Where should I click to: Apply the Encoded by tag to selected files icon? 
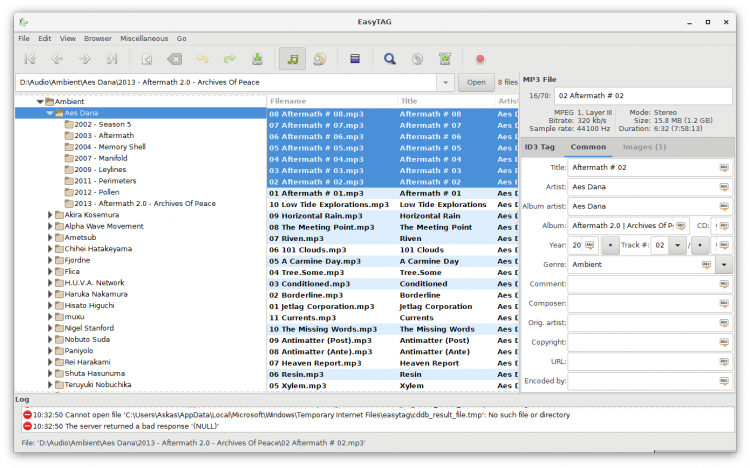click(x=724, y=381)
